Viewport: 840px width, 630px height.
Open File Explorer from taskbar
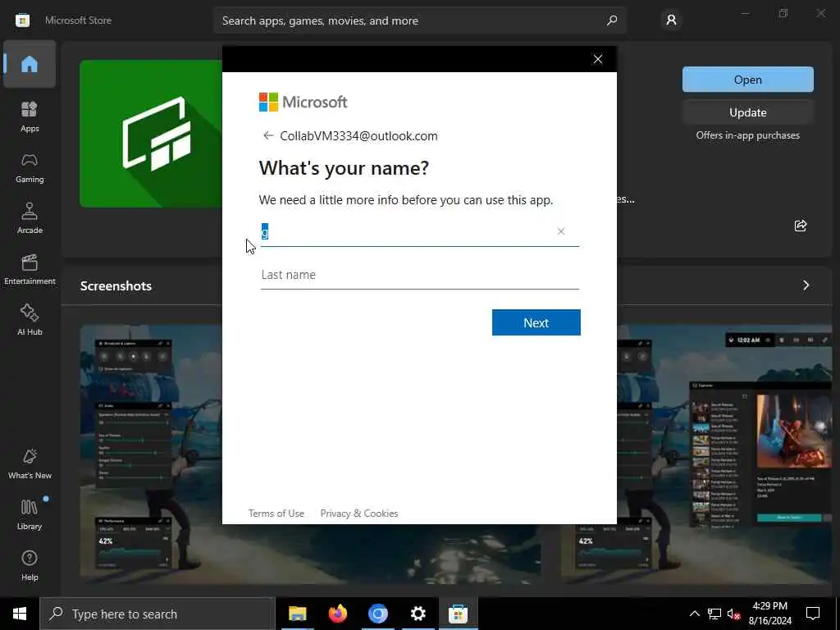pyautogui.click(x=297, y=614)
